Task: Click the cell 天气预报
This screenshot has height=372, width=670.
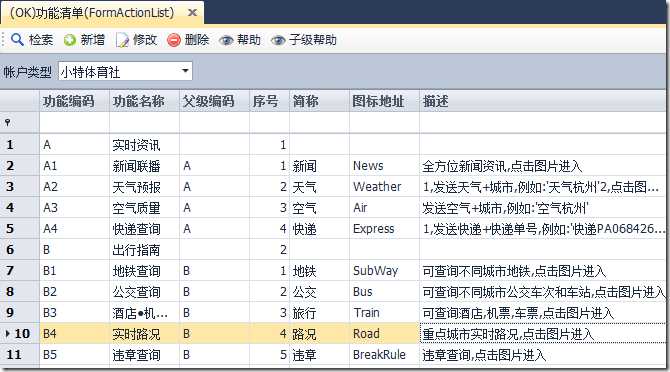Action: [x=144, y=187]
